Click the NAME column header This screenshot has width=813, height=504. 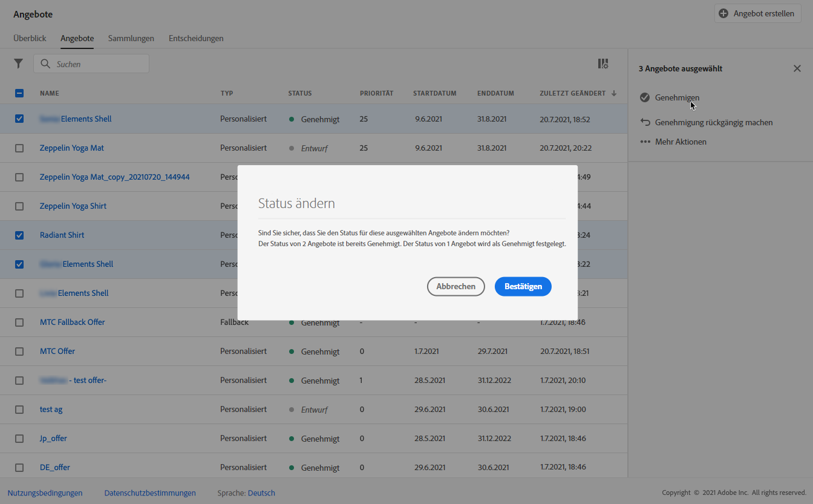[50, 93]
